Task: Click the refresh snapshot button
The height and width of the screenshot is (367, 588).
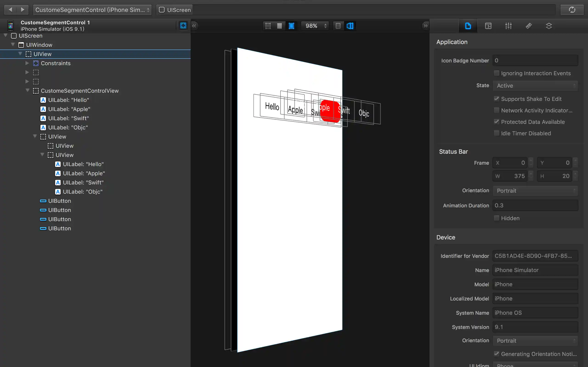Action: 572,10
